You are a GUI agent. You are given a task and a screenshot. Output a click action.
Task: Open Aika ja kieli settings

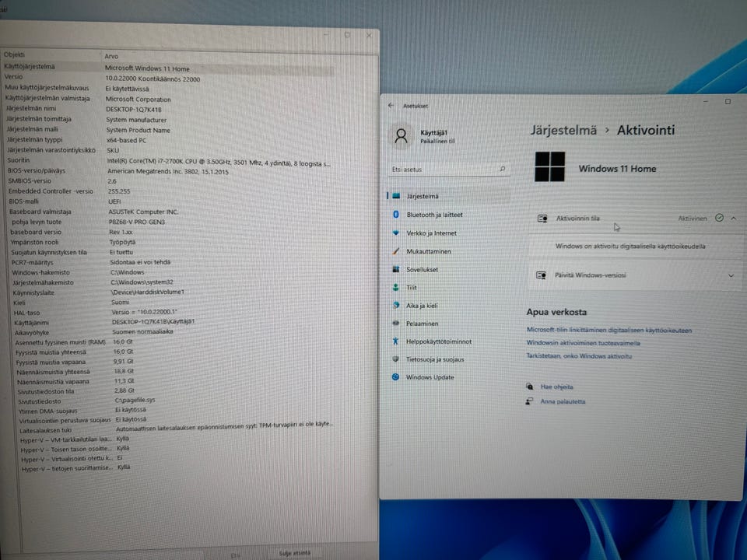[x=449, y=305]
